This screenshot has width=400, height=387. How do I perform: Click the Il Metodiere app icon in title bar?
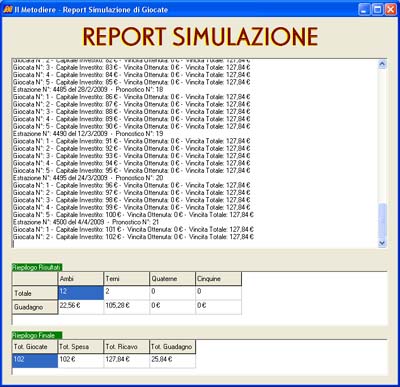8,9
